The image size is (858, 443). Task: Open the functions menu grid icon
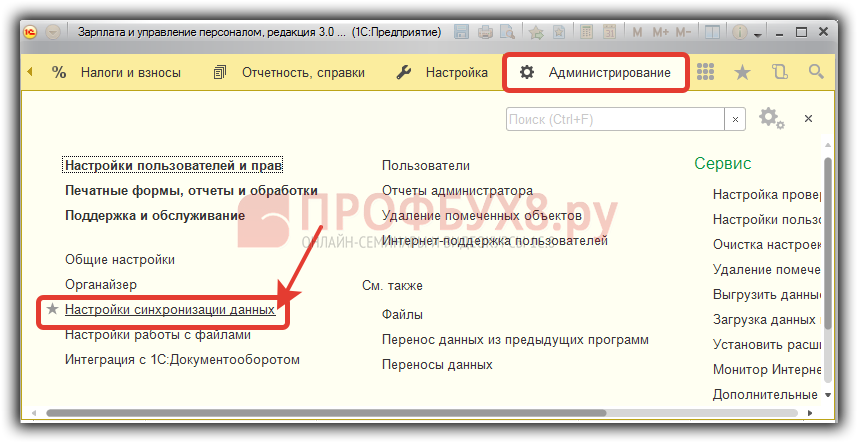705,72
